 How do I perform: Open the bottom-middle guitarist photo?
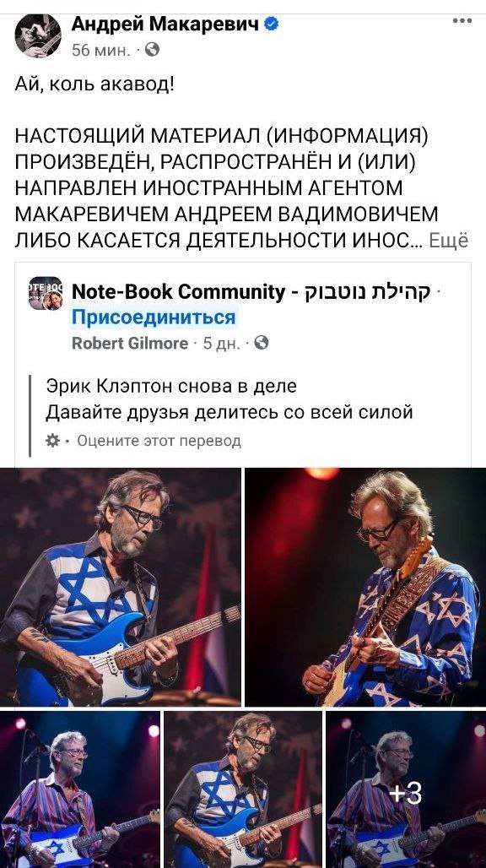click(x=243, y=789)
